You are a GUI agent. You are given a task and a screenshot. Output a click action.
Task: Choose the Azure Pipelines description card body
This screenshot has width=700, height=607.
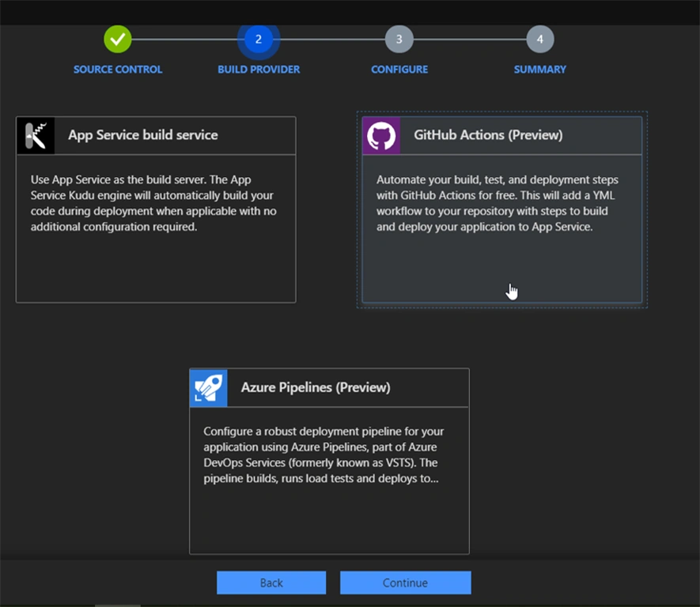(330, 481)
